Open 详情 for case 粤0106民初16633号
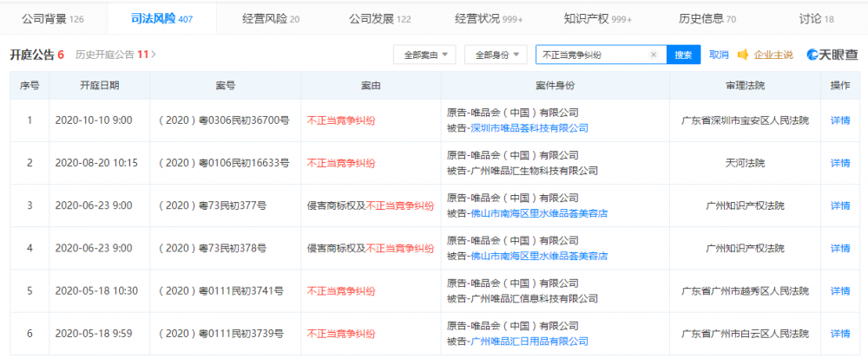 coord(840,163)
